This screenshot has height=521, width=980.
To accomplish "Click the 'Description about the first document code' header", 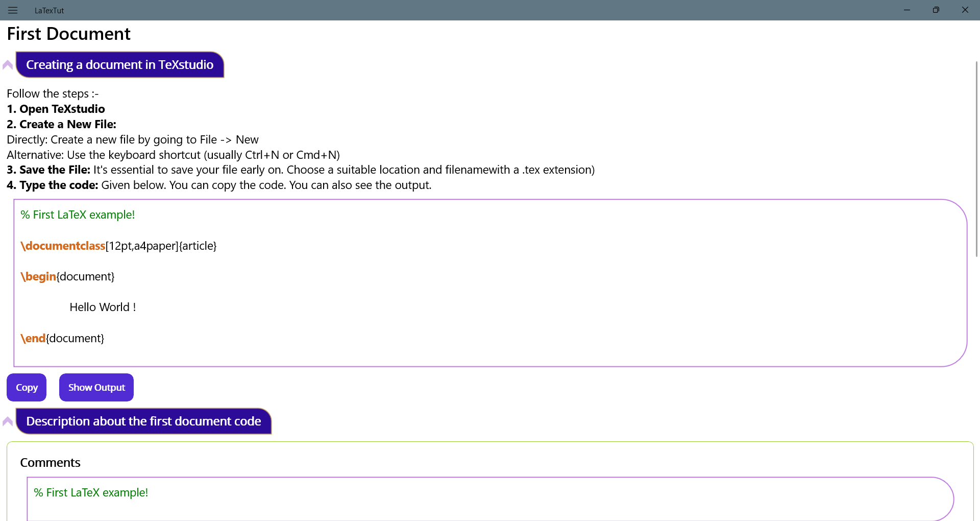I will coord(143,421).
